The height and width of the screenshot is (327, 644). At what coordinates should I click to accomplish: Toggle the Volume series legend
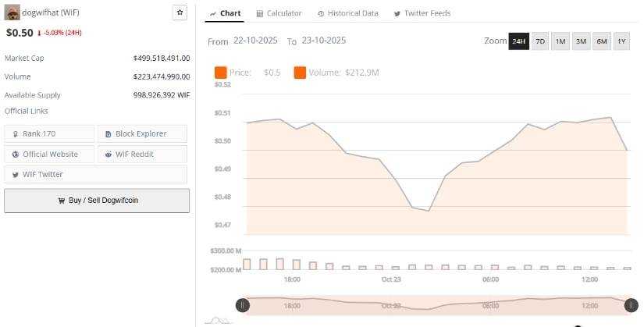coord(301,73)
